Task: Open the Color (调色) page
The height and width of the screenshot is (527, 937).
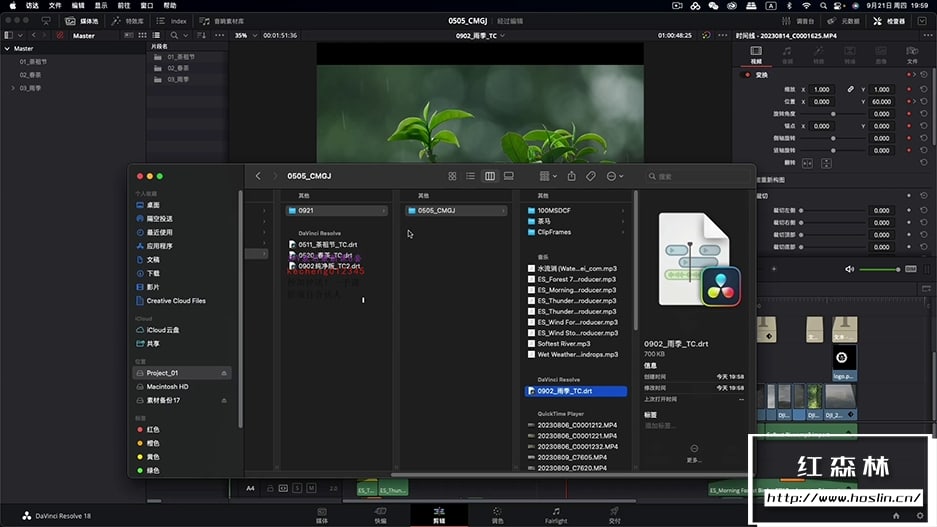Action: click(497, 514)
